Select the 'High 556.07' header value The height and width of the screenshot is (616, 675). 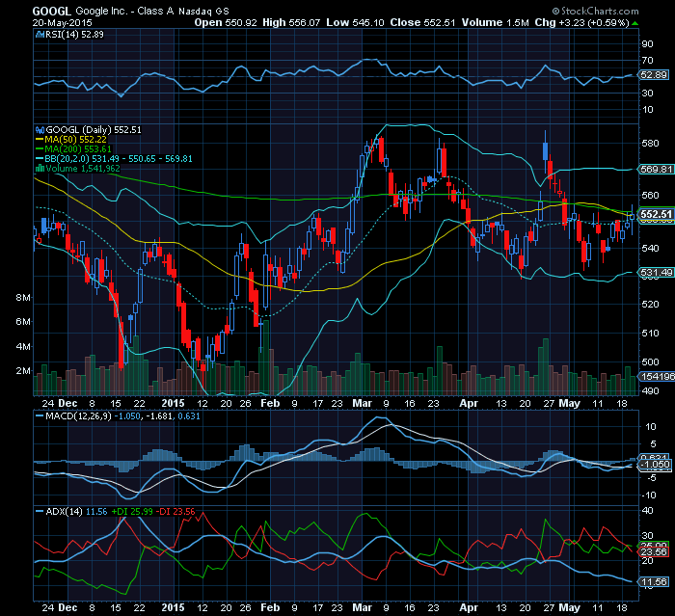click(291, 23)
